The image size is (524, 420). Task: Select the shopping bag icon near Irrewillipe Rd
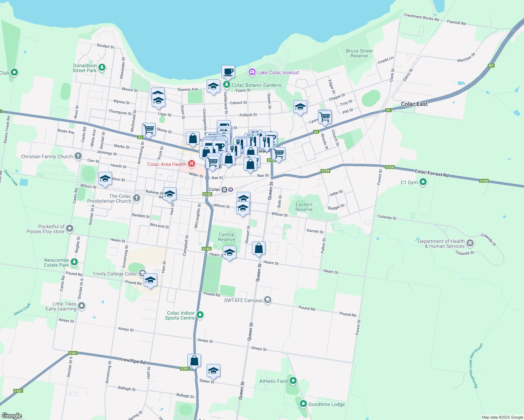[194, 360]
